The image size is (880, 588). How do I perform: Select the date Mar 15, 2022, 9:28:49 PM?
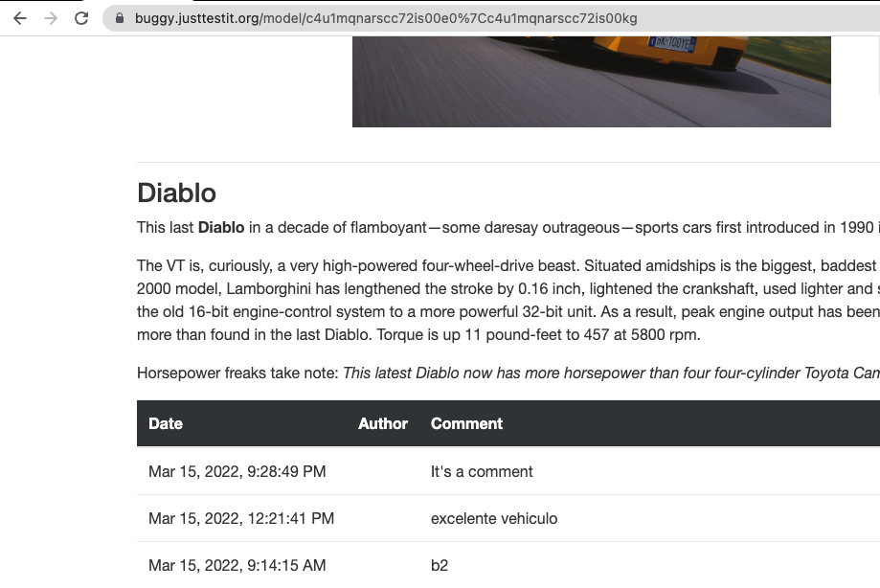pos(237,471)
